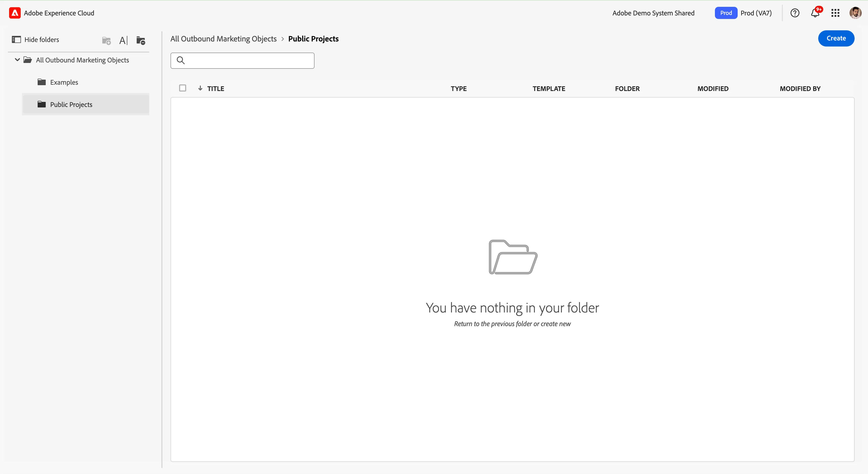Image resolution: width=868 pixels, height=474 pixels.
Task: Click the empty folder illustration
Action: pos(513,257)
